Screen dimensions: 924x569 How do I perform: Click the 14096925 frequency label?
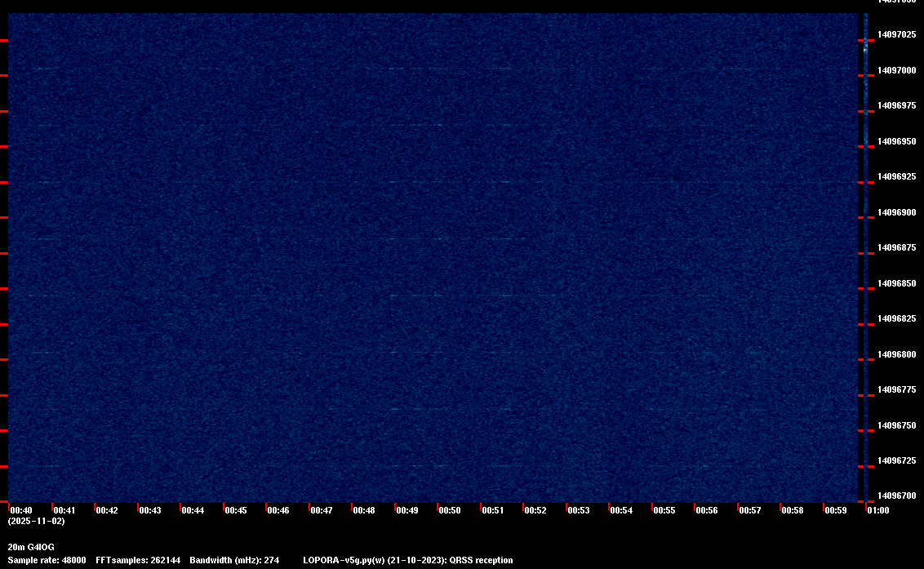(897, 177)
